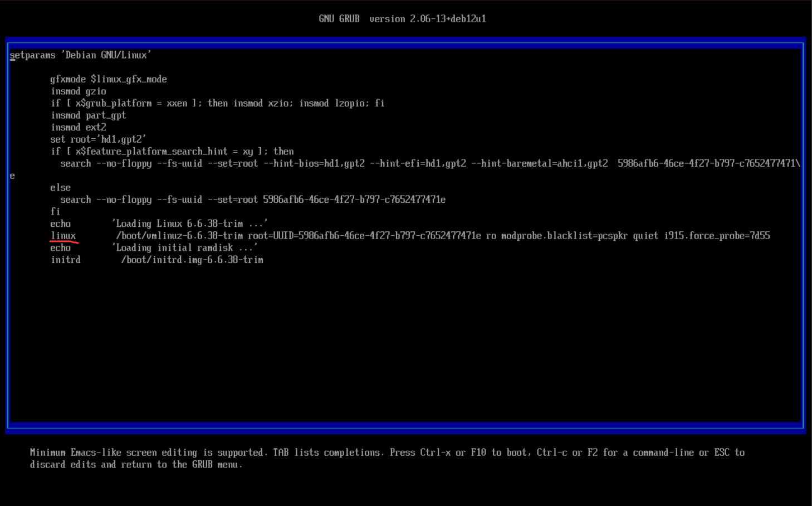Viewport: 812px width, 506px height.
Task: Click the '/boot/initrd.img-6.6.38-trim' path
Action: pos(192,260)
